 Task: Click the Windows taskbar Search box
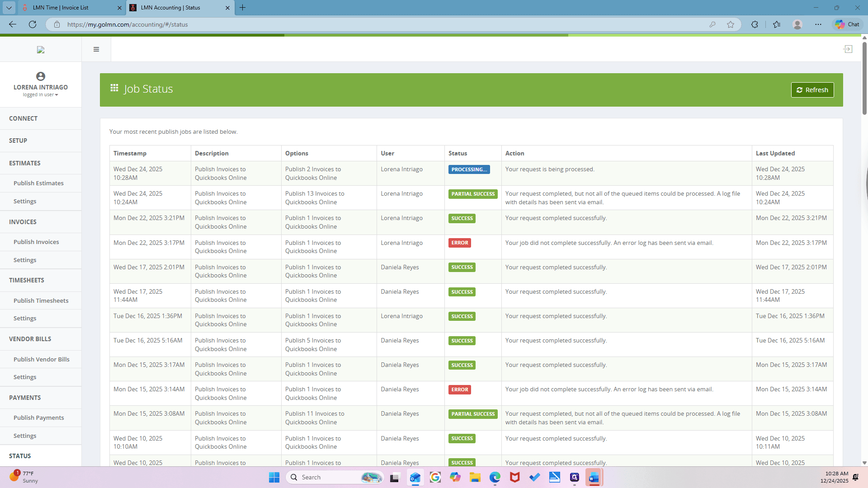(x=335, y=477)
